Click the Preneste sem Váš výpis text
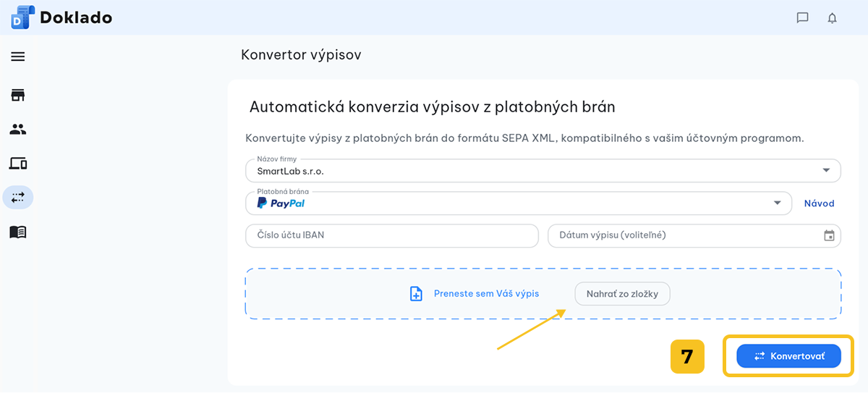The height and width of the screenshot is (404, 868). click(x=486, y=294)
